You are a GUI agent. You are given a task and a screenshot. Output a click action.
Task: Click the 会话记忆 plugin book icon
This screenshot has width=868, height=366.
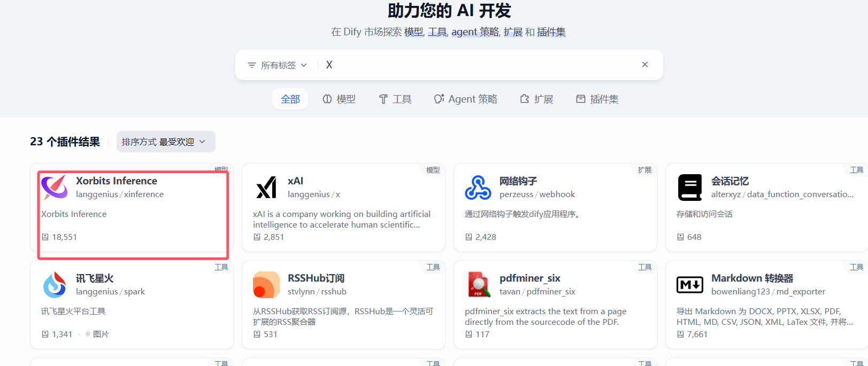tap(690, 188)
